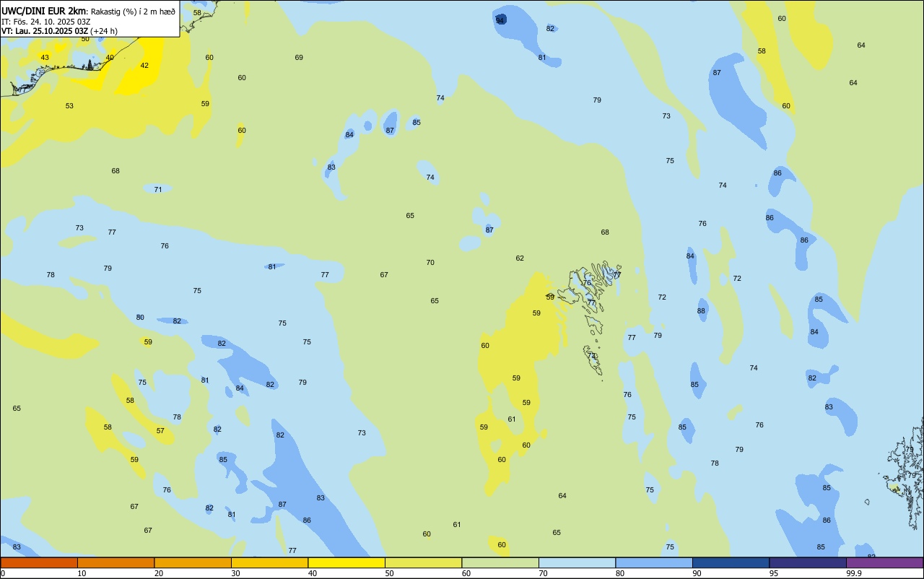Click the 94 humidity value in dark blue spot
This screenshot has height=579, width=924.
pos(500,20)
